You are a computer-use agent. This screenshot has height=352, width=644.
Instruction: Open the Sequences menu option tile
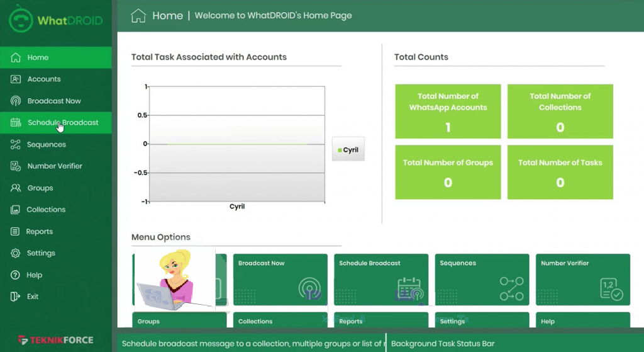pyautogui.click(x=482, y=280)
